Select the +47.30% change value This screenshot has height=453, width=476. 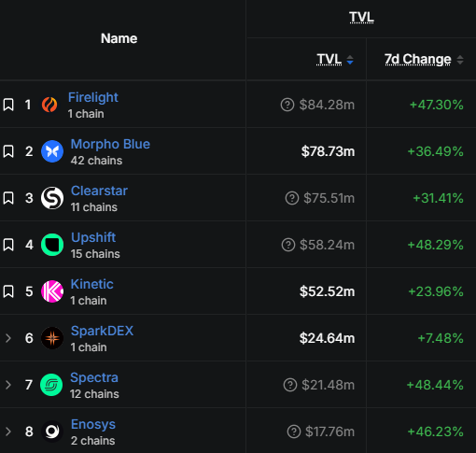(437, 105)
